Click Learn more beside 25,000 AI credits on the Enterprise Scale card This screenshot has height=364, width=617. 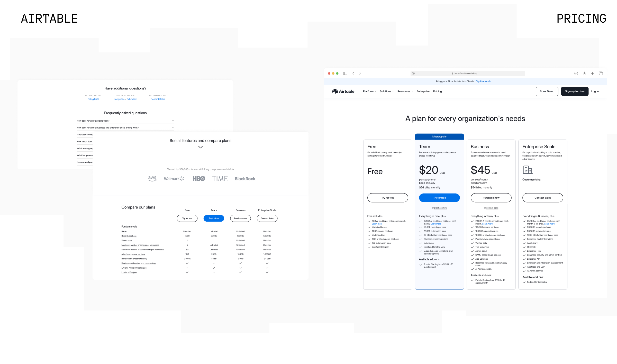(x=549, y=224)
